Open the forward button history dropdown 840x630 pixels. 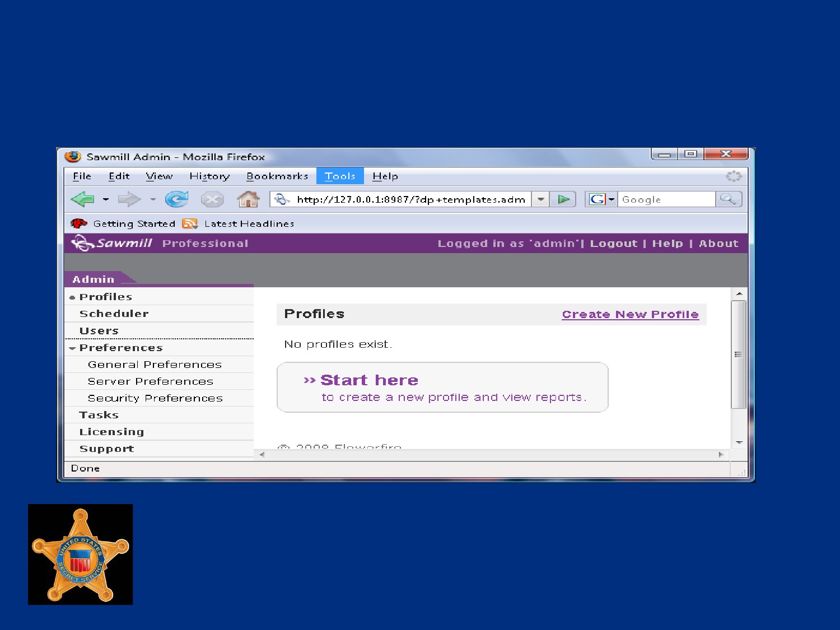tap(153, 199)
